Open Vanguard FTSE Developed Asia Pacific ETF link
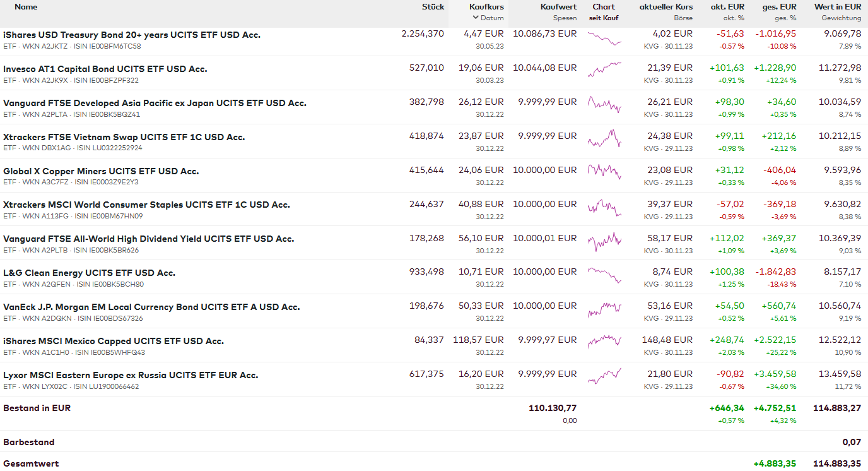The image size is (868, 471). pos(155,103)
